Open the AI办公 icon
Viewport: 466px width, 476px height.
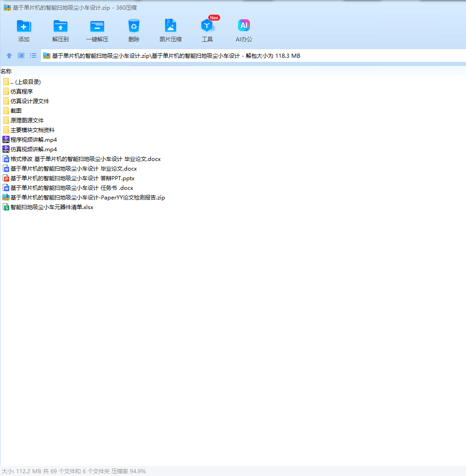coord(244,26)
